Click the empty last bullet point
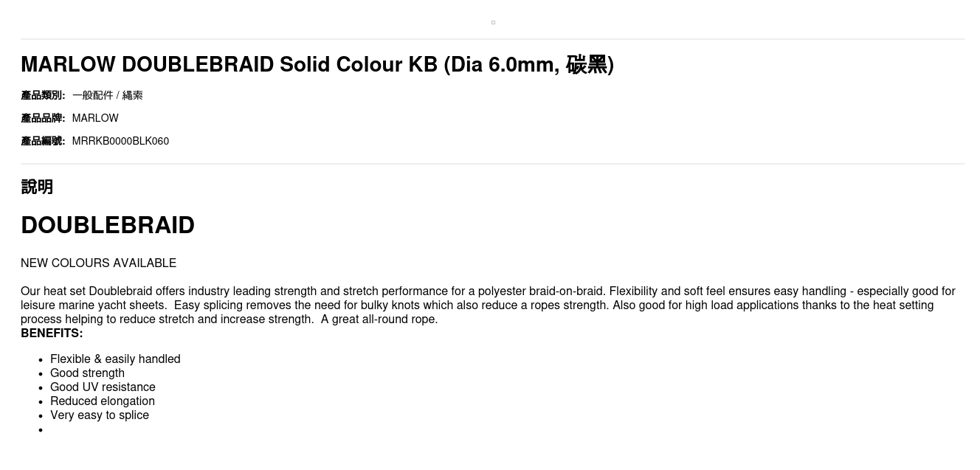980x470 pixels. [x=41, y=430]
